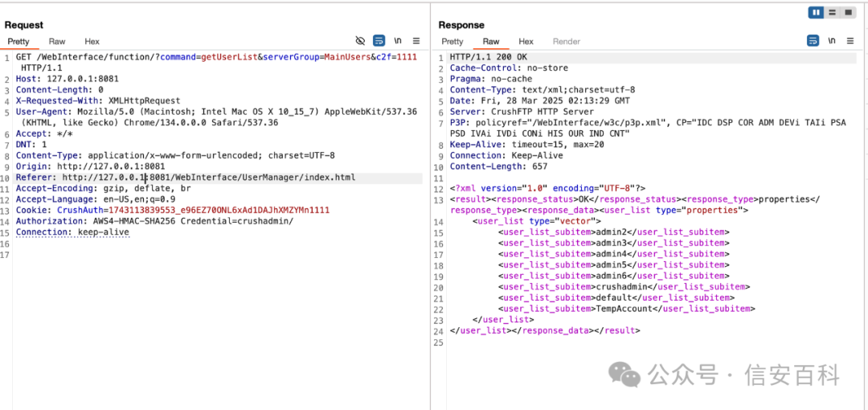This screenshot has width=868, height=410.
Task: Click the admin2 user list subitem
Action: coord(614,232)
